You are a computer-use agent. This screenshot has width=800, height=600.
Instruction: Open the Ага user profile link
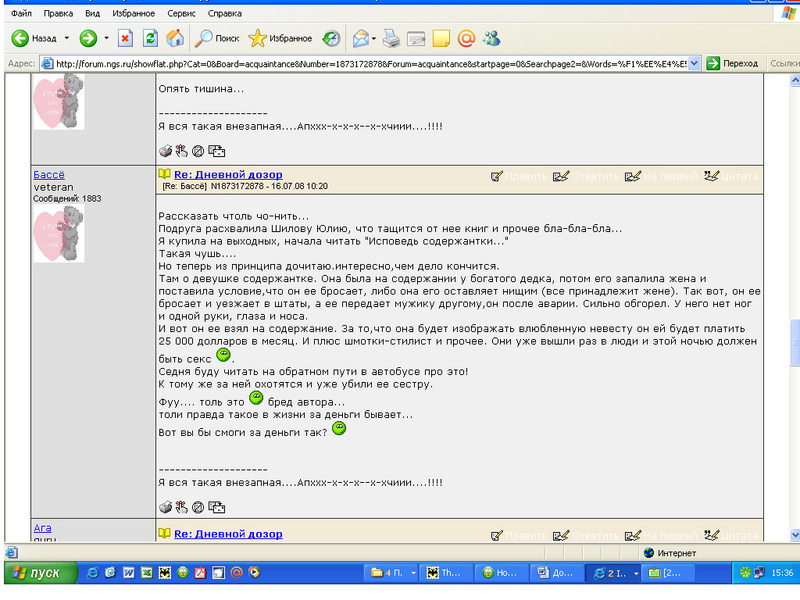(x=42, y=528)
